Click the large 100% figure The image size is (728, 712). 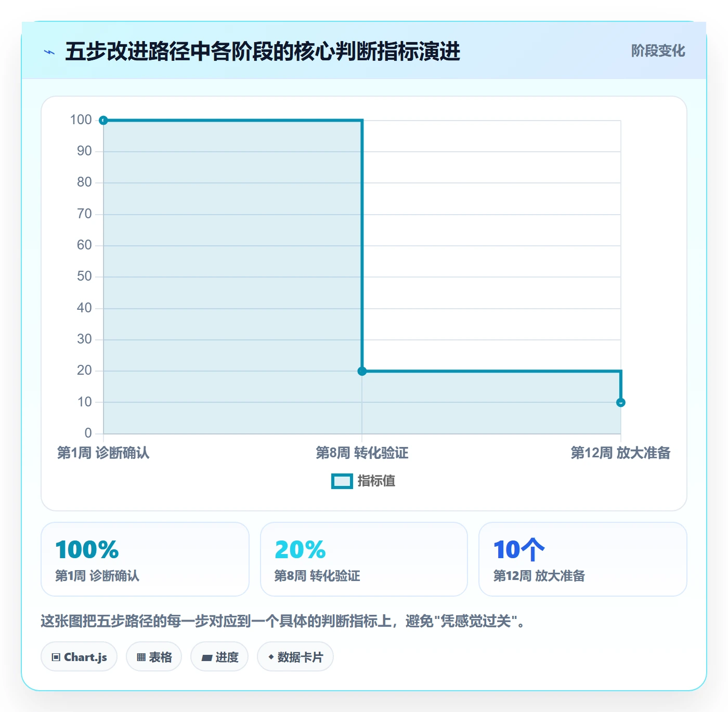[x=87, y=550]
